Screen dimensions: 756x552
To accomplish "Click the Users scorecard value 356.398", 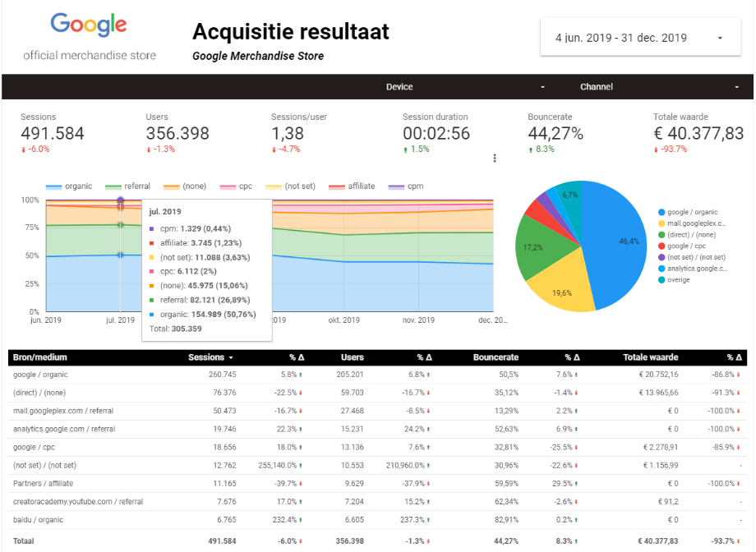I will [x=177, y=134].
